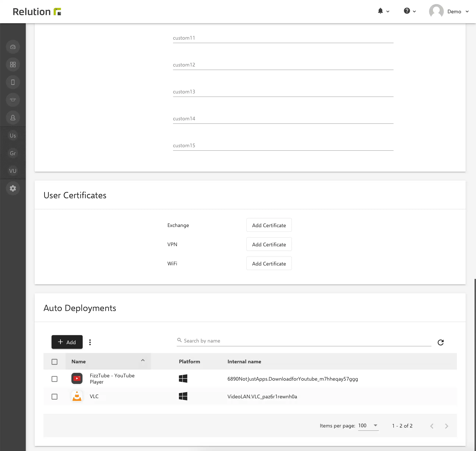The width and height of the screenshot is (476, 451).
Task: Add a certificate for VPN
Action: click(269, 244)
